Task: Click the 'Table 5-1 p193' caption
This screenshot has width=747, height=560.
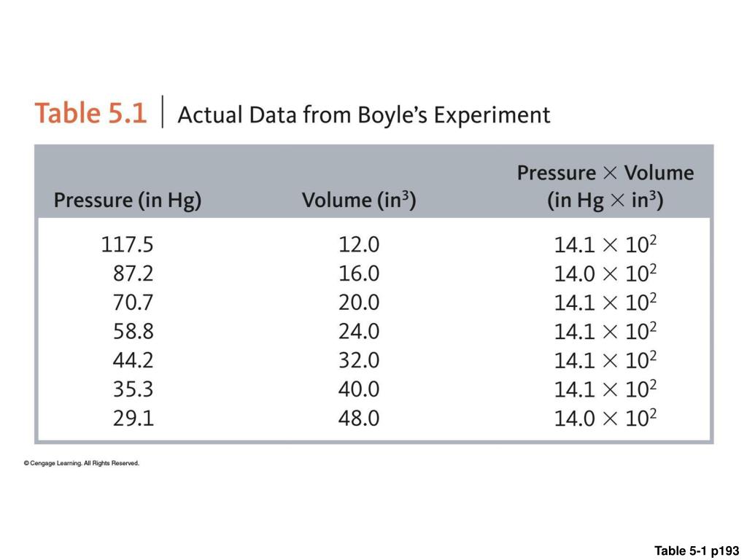Action: click(697, 551)
